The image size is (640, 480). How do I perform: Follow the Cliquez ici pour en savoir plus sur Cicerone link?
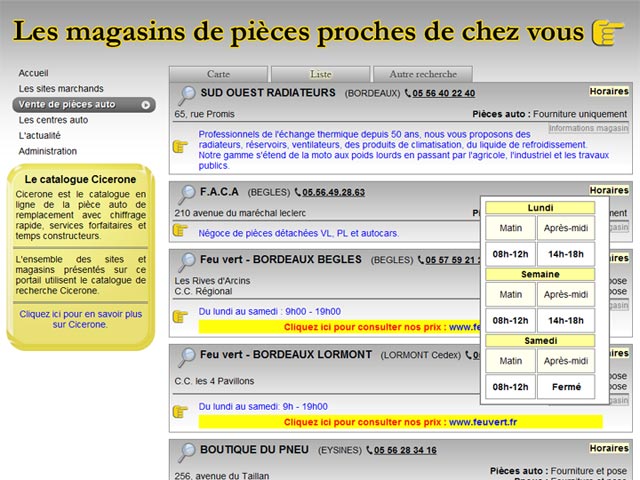point(80,319)
